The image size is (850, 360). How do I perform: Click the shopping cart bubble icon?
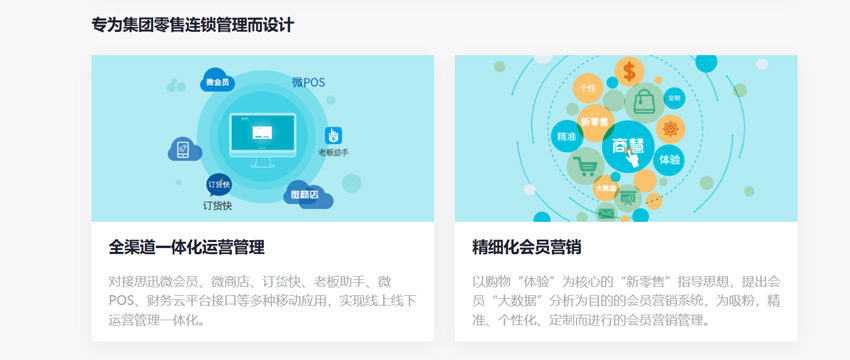coord(585,166)
